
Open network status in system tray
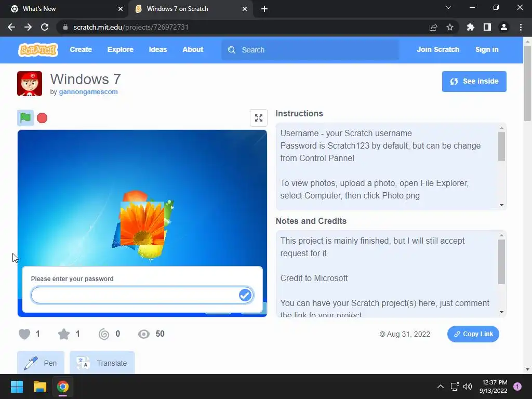coord(455,387)
